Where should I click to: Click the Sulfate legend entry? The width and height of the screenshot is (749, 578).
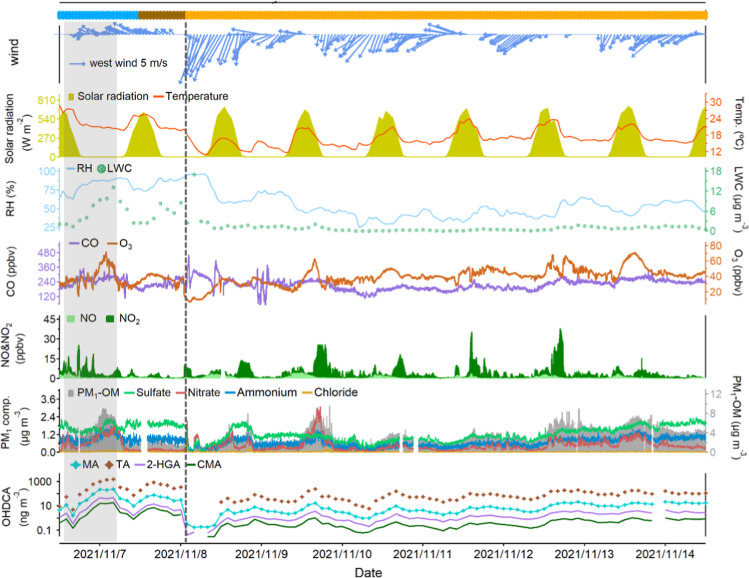[147, 393]
